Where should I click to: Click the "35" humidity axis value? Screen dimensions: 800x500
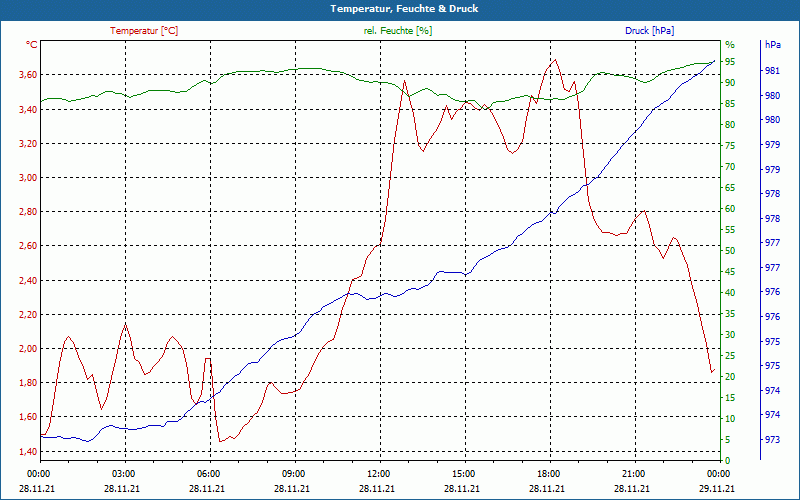pyautogui.click(x=730, y=314)
